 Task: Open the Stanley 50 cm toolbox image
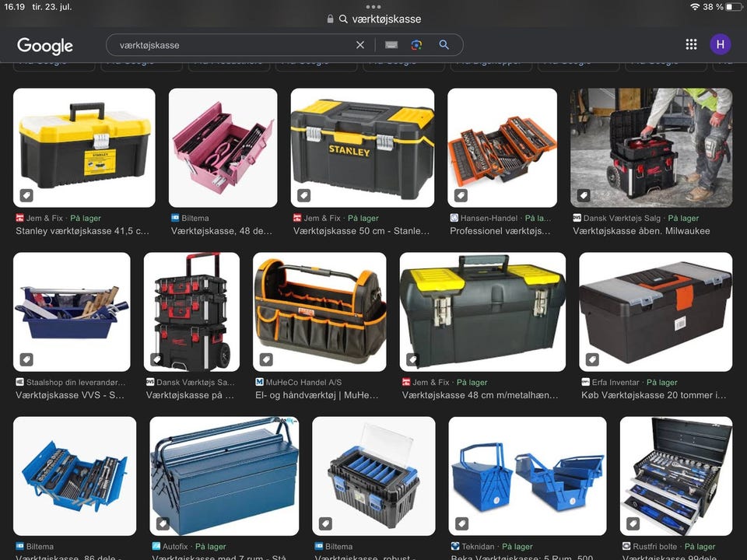pyautogui.click(x=363, y=148)
